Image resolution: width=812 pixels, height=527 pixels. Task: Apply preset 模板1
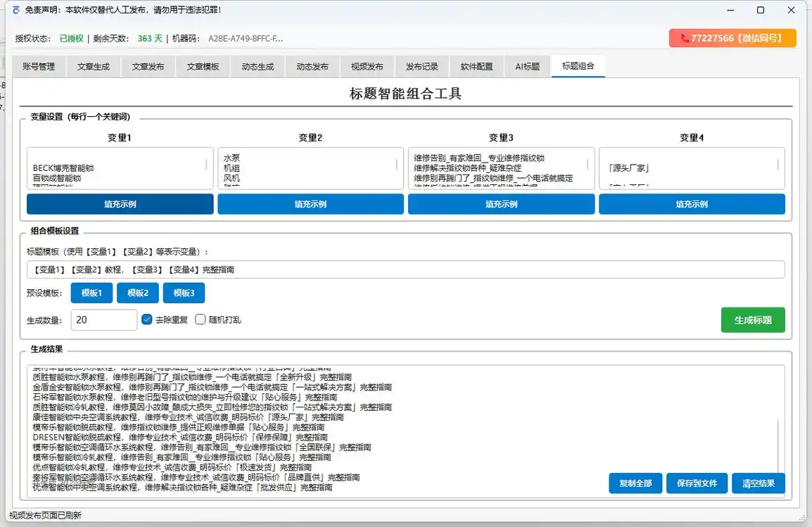pos(91,293)
